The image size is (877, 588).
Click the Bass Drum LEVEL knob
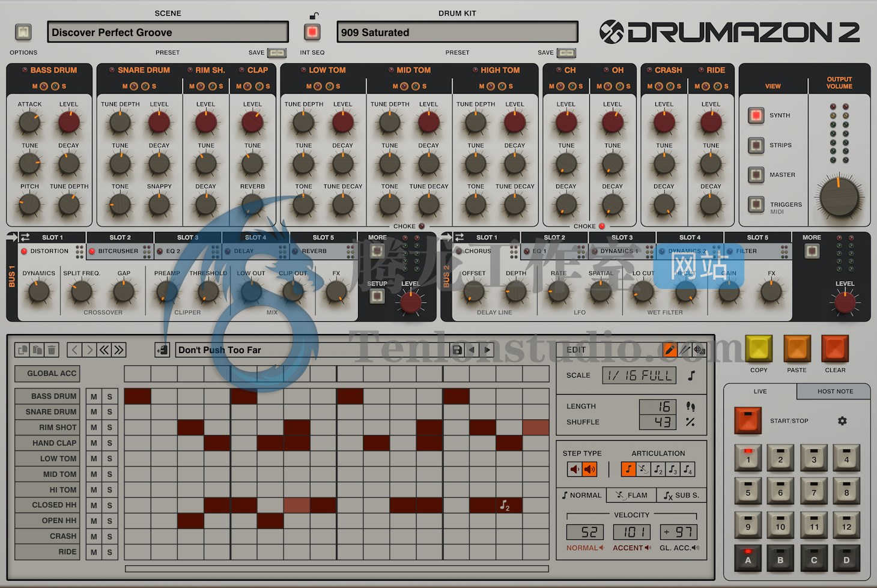coord(68,123)
